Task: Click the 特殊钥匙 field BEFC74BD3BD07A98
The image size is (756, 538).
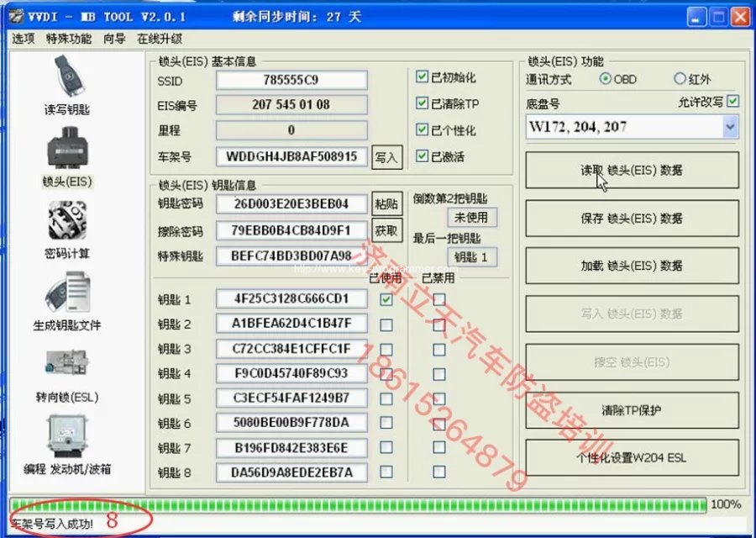Action: click(x=291, y=256)
